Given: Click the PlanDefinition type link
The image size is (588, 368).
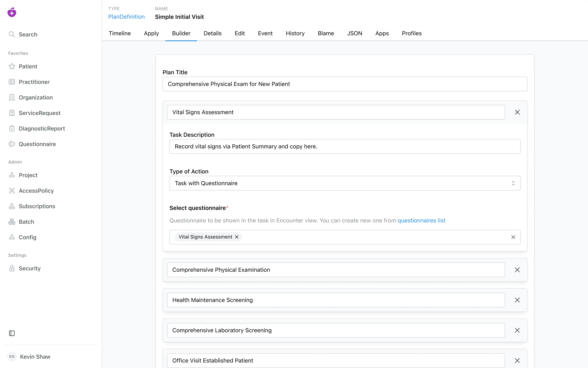Looking at the screenshot, I should click(x=126, y=17).
